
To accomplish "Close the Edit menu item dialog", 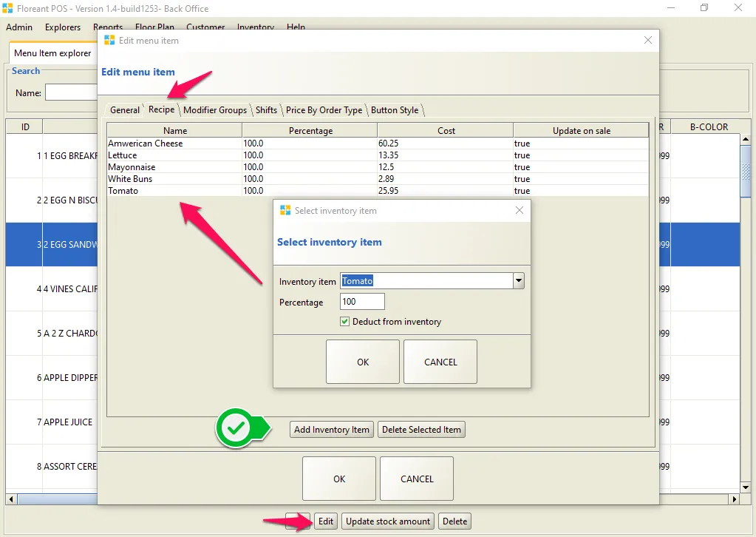I will coord(648,40).
